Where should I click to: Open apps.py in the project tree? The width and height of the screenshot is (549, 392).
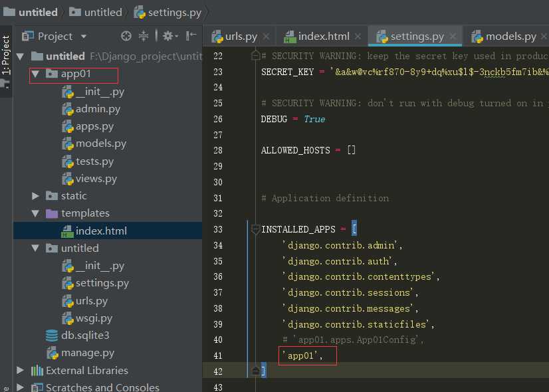pyautogui.click(x=88, y=127)
